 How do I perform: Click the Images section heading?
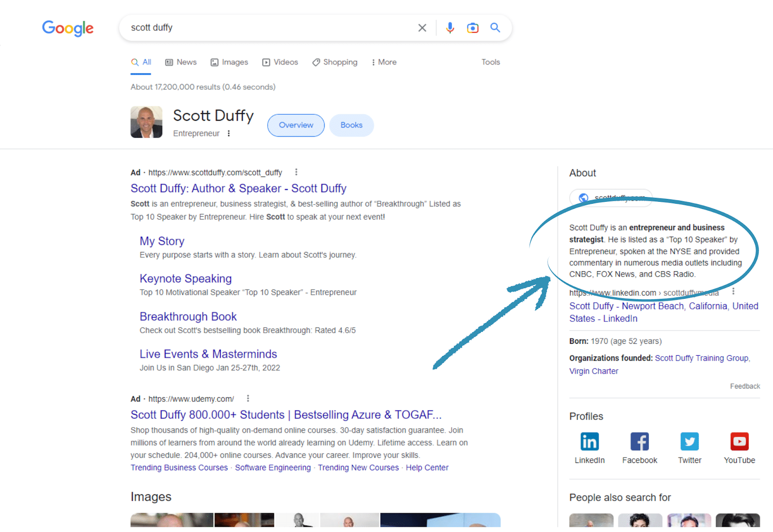(151, 497)
